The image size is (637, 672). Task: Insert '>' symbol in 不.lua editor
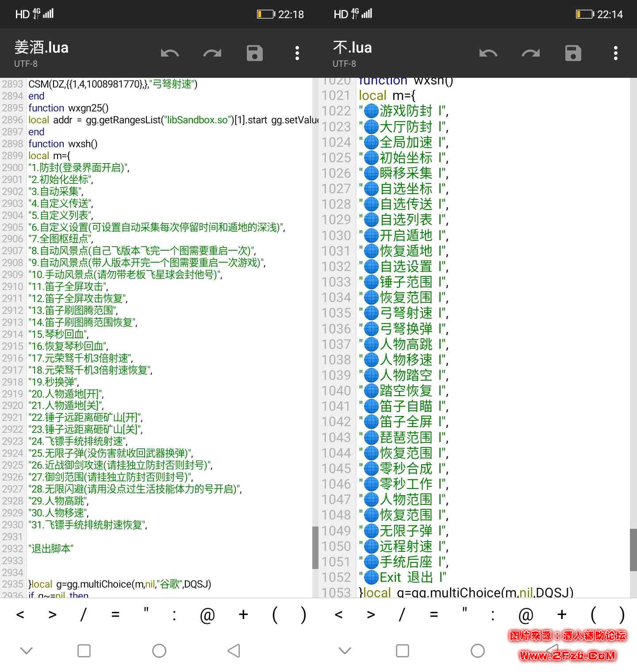coord(371,614)
